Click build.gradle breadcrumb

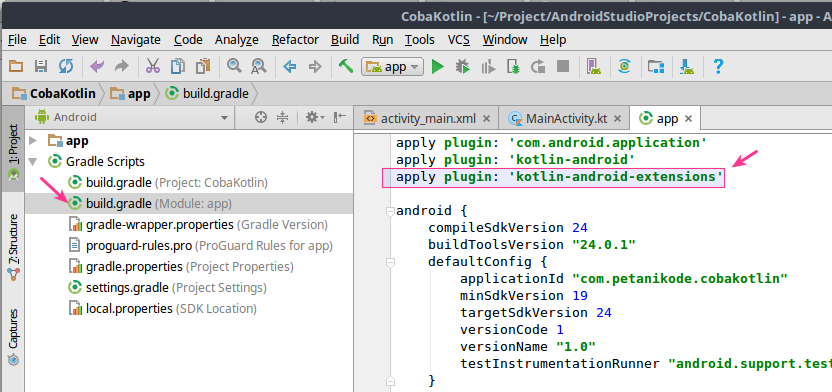(207, 94)
